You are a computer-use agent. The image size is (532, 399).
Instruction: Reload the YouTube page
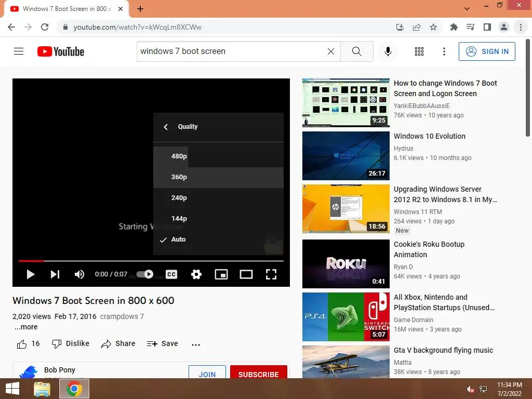pos(45,27)
